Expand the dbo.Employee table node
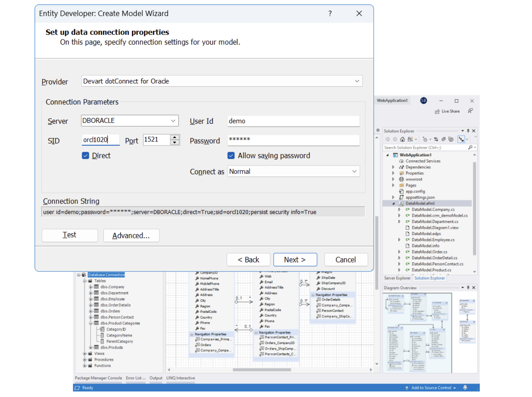 pos(91,299)
